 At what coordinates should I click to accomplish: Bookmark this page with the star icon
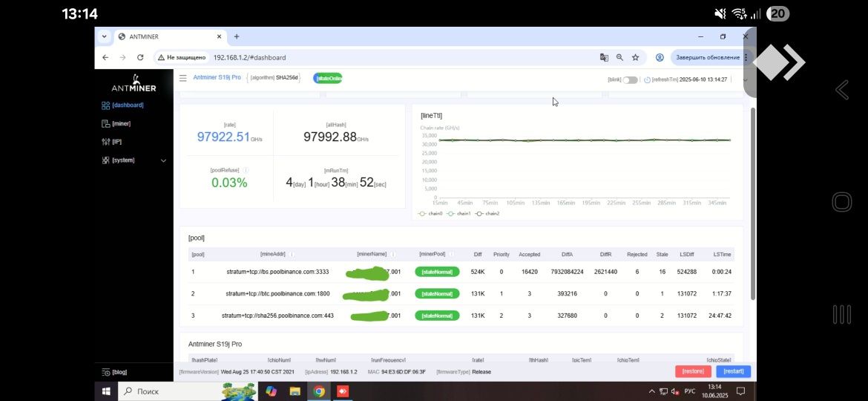coord(636,58)
